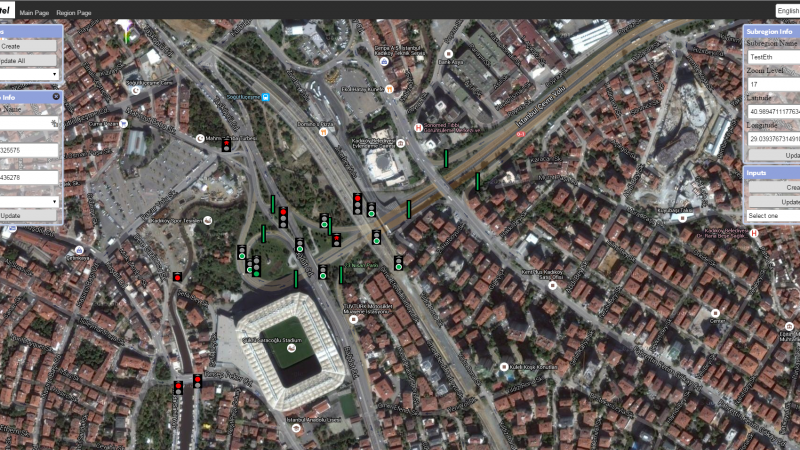This screenshot has width=800, height=450.
Task: Click the green bar beside 23 Nisan Parkı
Action: [x=341, y=275]
